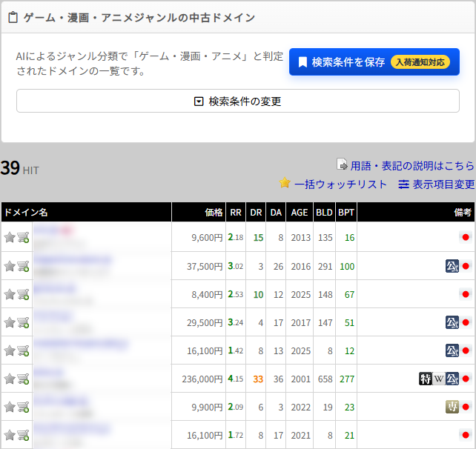Star the 8,400円 domain row

10,294
